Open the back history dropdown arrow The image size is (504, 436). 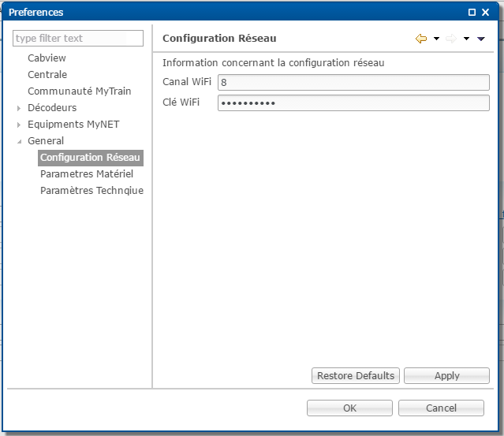pos(436,39)
